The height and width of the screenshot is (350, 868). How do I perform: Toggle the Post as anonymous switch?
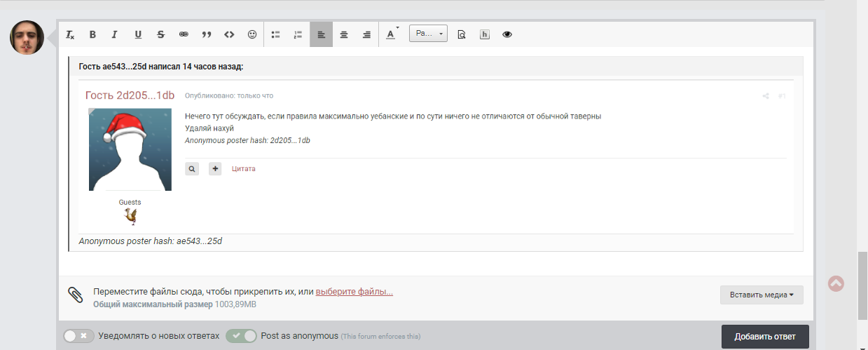[241, 336]
